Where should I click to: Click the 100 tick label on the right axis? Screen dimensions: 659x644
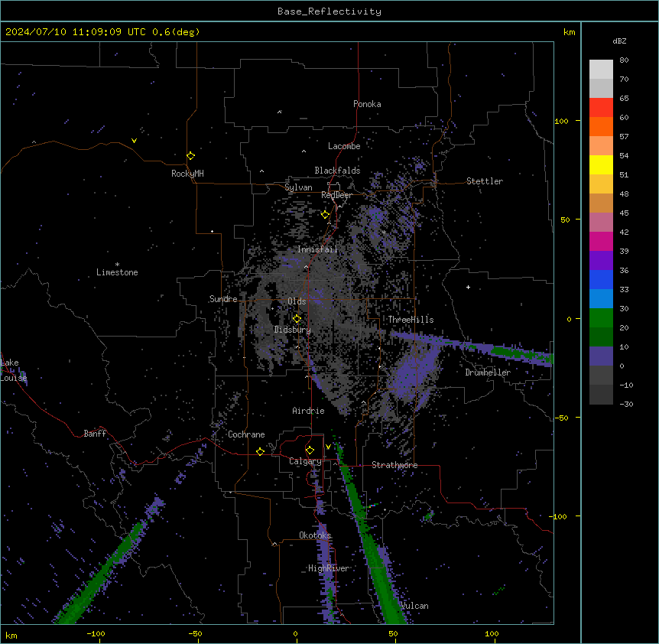click(561, 121)
